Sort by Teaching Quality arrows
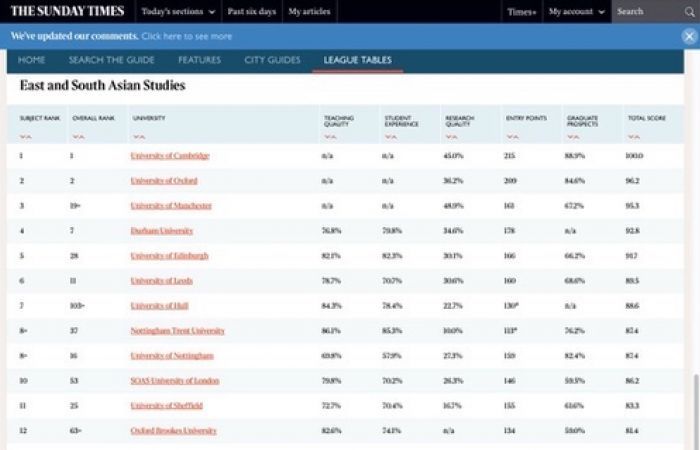Screen dimensions: 700x450 pyautogui.click(x=331, y=136)
